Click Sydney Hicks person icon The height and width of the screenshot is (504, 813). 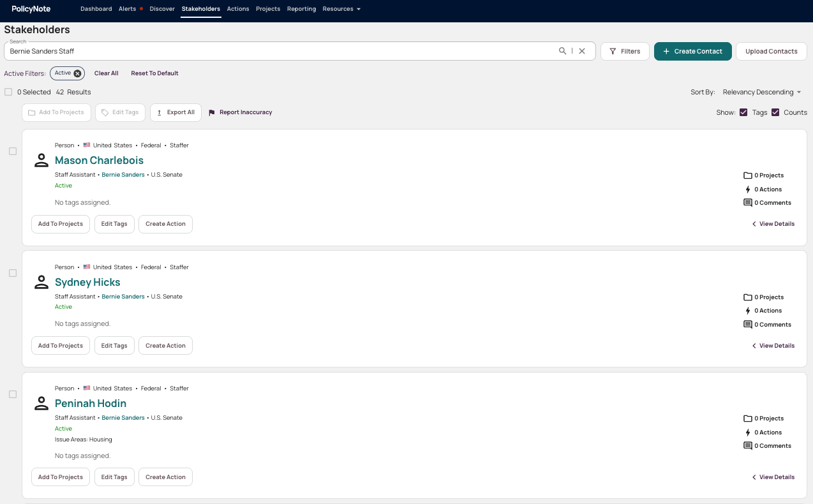(41, 282)
